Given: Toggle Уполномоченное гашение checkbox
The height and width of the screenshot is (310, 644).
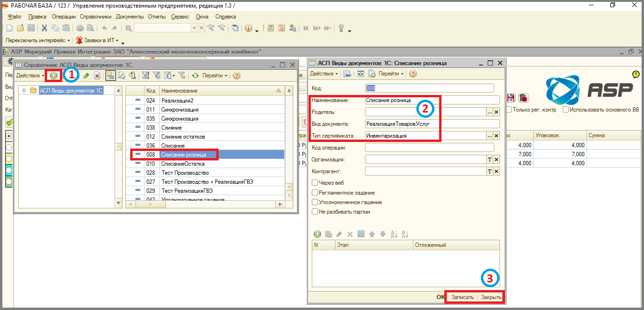Looking at the screenshot, I should click(315, 202).
